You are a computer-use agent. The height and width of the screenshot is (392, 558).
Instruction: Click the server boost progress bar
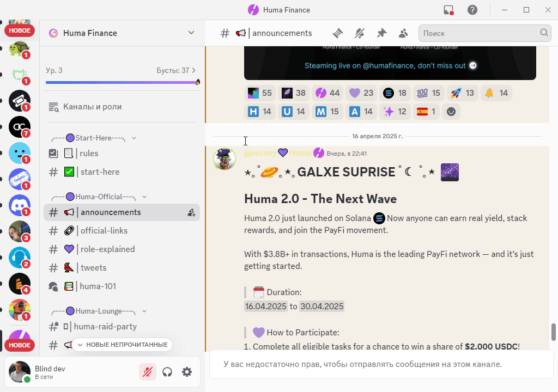123,83
